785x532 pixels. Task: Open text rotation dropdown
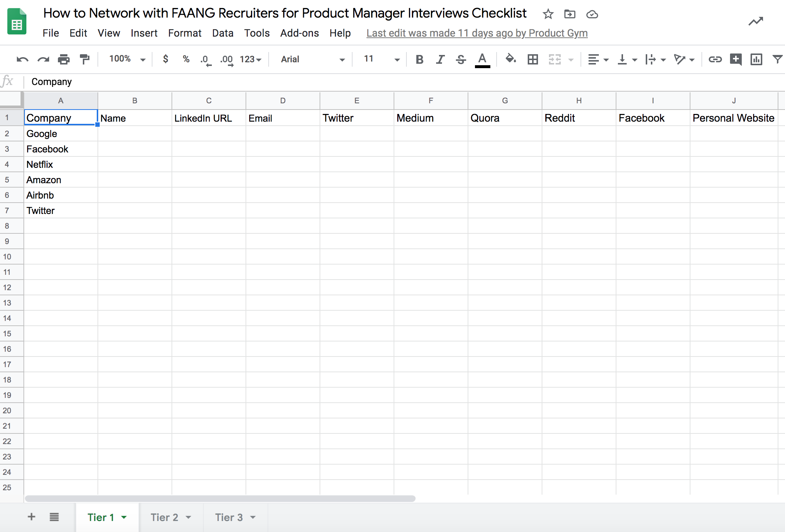point(684,59)
